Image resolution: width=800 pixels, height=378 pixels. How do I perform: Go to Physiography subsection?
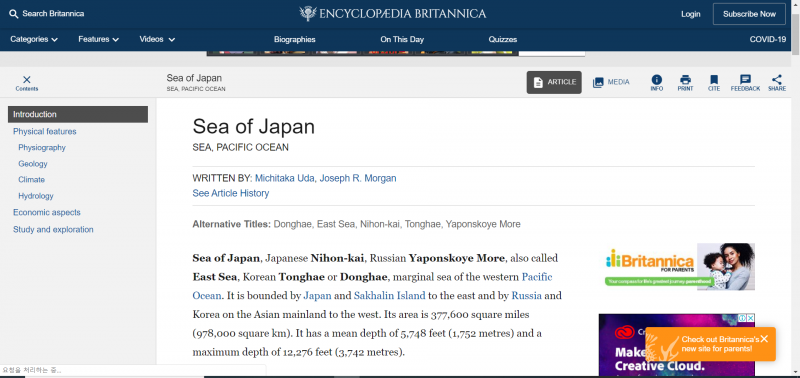coord(42,147)
